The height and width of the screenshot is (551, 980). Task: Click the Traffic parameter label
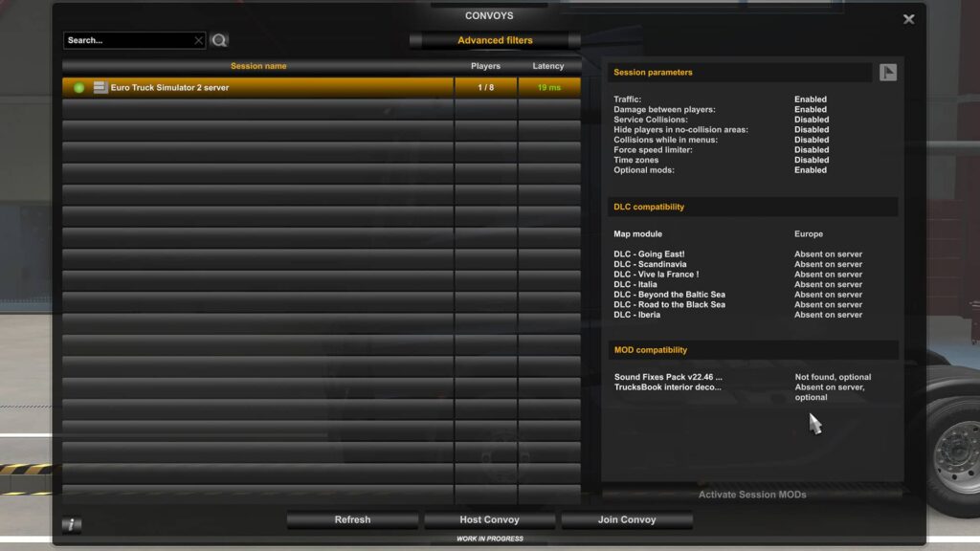click(x=627, y=99)
